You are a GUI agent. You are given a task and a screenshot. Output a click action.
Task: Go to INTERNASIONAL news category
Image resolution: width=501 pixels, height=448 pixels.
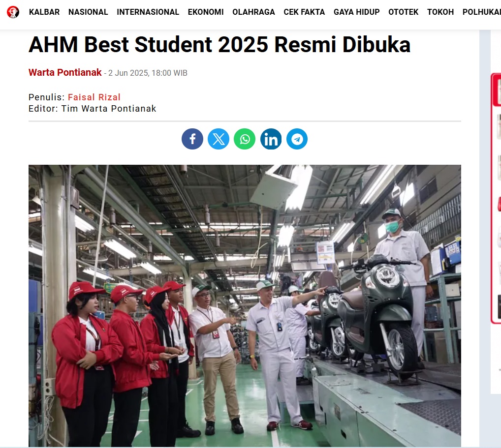[148, 12]
